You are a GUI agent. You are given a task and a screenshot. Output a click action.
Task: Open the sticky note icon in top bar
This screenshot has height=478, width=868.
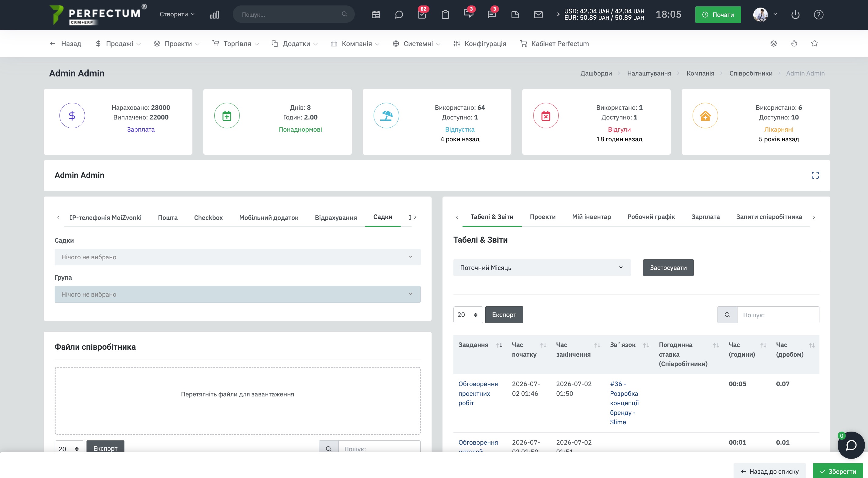(515, 15)
